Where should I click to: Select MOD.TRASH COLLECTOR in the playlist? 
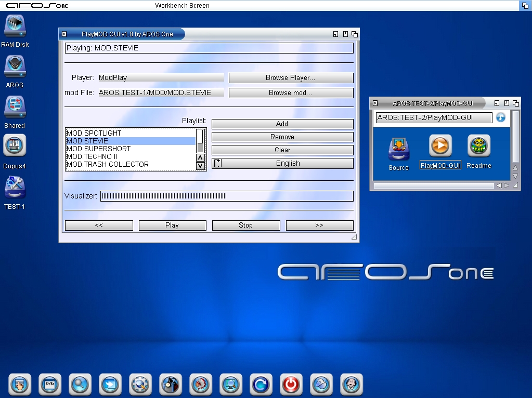(131, 164)
